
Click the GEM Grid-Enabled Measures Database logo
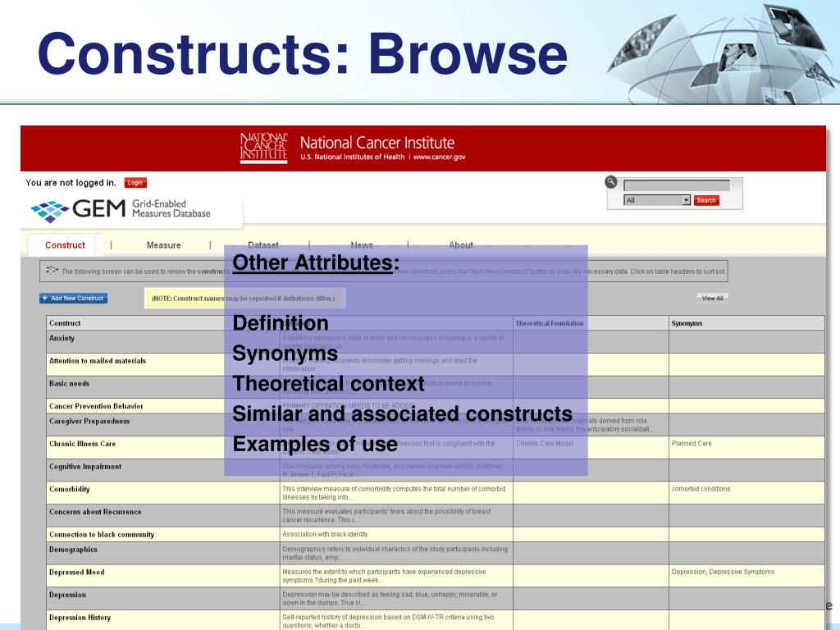point(121,209)
